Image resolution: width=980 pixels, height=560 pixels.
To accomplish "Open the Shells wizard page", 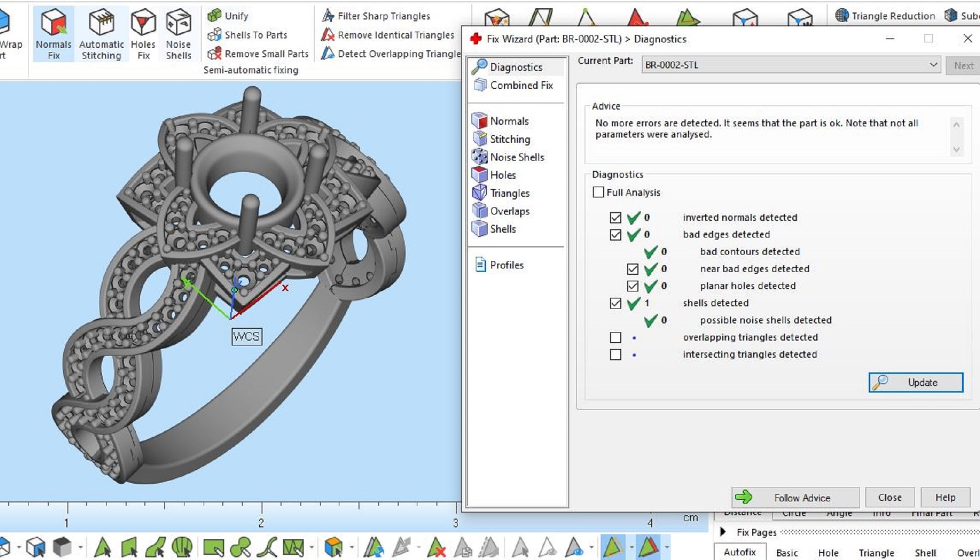I will point(494,229).
